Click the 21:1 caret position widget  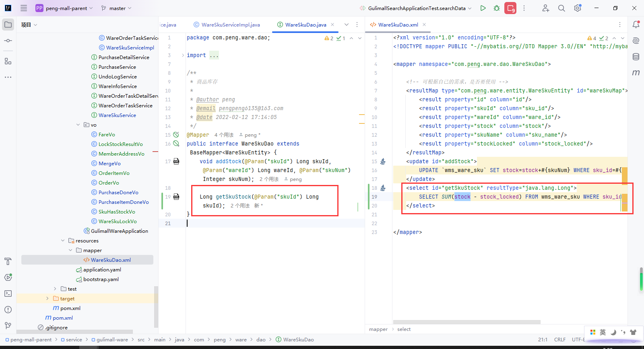(542, 340)
